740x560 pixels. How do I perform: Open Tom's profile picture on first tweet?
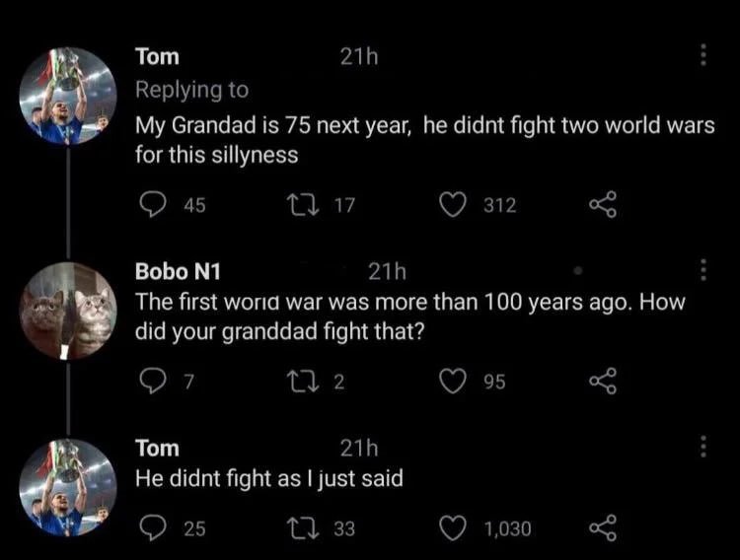[68, 95]
